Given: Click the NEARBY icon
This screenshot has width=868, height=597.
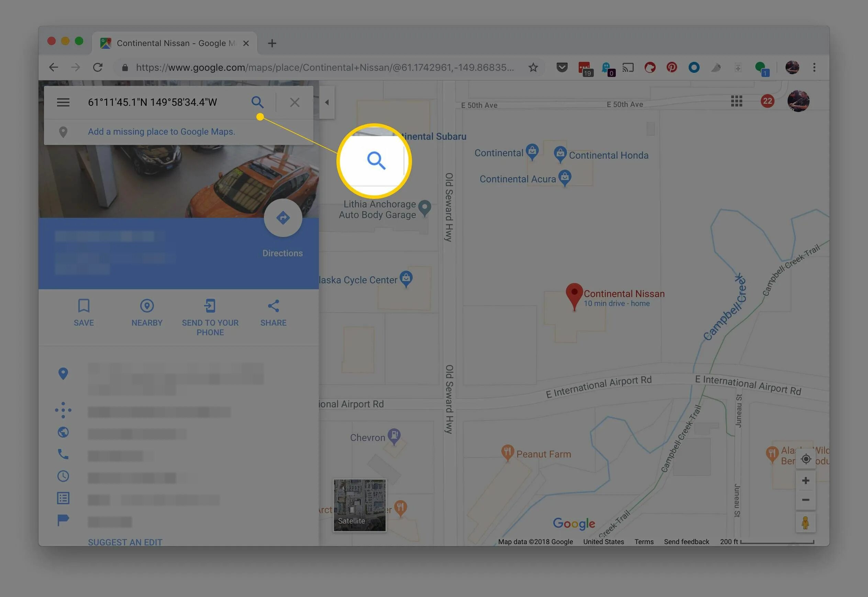Looking at the screenshot, I should point(147,306).
